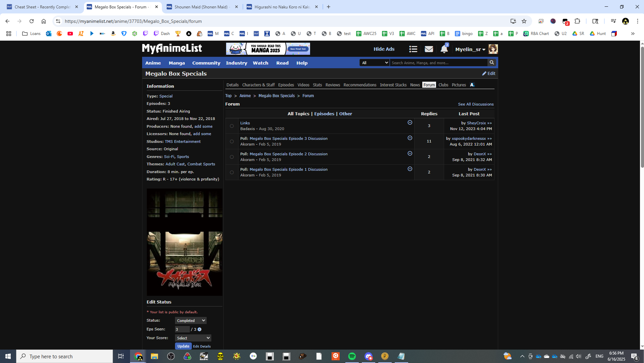
Task: Select the radio button for Links topic
Action: 232,126
